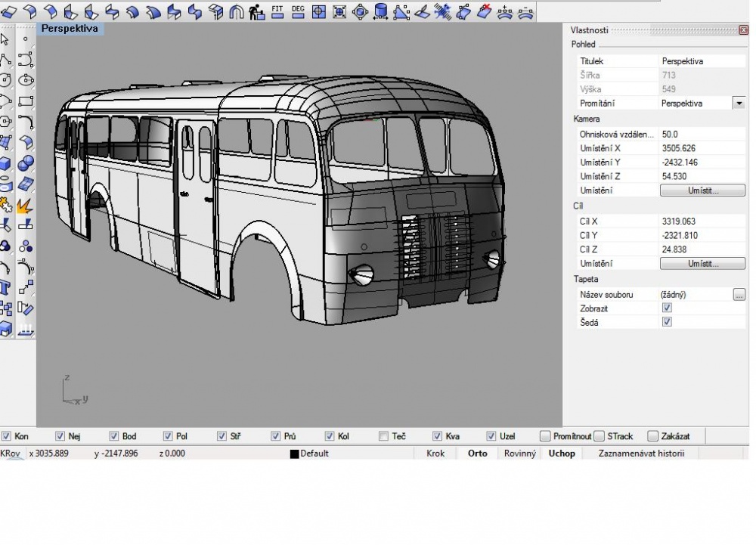Click Zaznamenávat historii in the status bar
Image resolution: width=756 pixels, height=545 pixels.
pos(641,454)
